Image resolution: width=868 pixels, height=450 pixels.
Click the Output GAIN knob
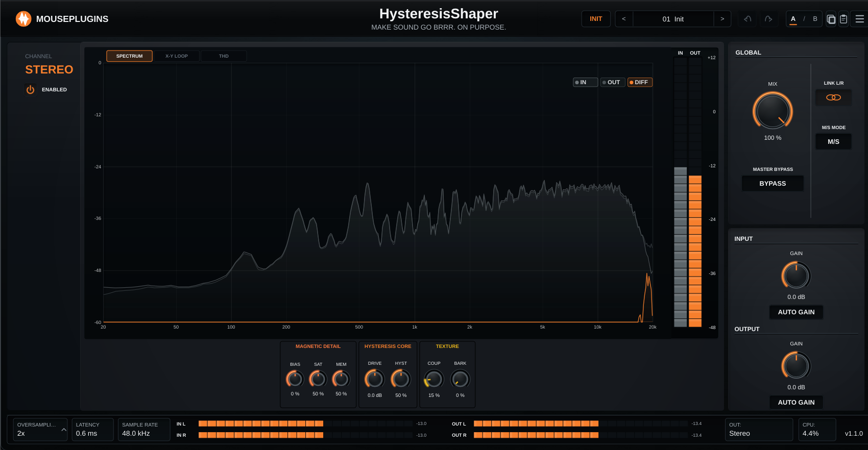(x=796, y=366)
